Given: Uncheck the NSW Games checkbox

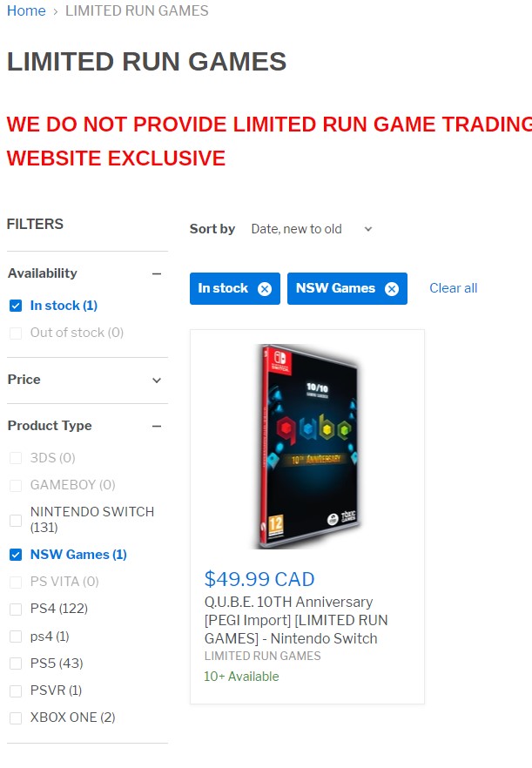Looking at the screenshot, I should [16, 555].
